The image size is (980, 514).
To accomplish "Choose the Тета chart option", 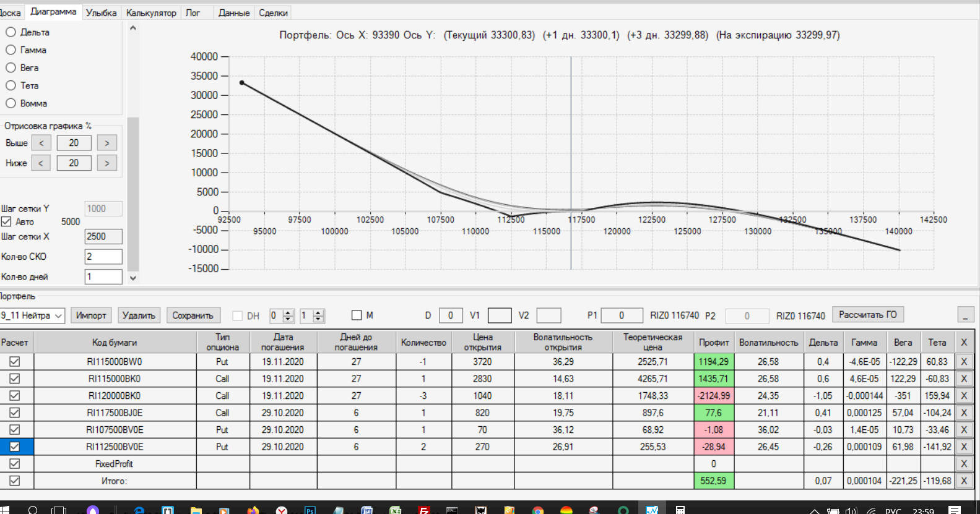I will (x=11, y=86).
